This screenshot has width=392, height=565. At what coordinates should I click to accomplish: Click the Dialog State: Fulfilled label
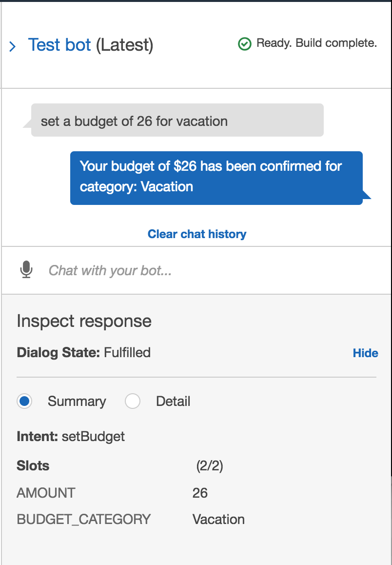83,352
